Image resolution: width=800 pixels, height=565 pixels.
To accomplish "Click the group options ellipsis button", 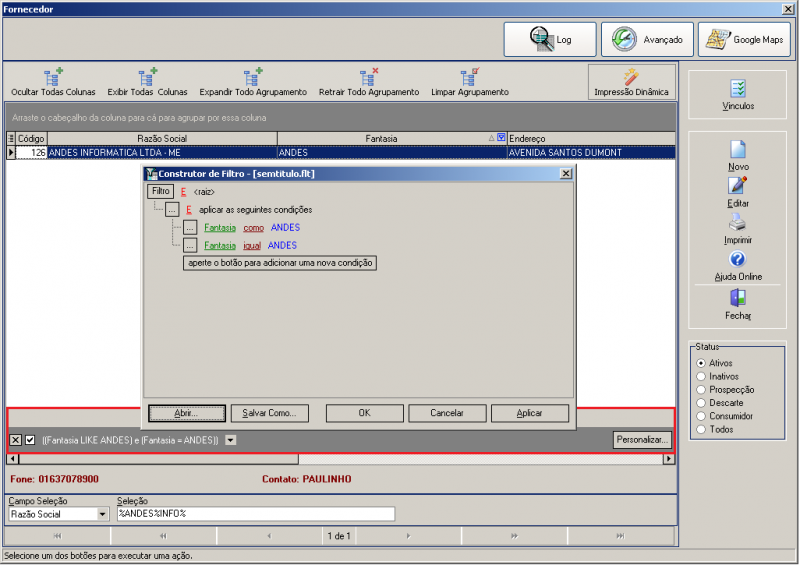I will click(x=172, y=210).
